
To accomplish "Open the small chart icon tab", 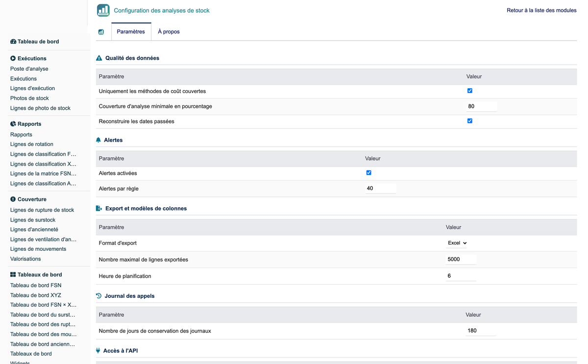I will coord(101,32).
